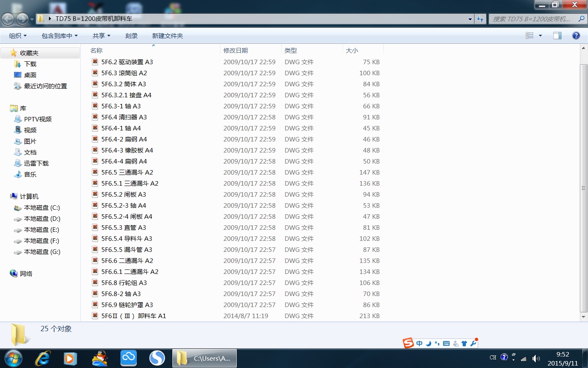The width and height of the screenshot is (588, 368).
Task: Click the forward navigation arrow
Action: tap(22, 19)
